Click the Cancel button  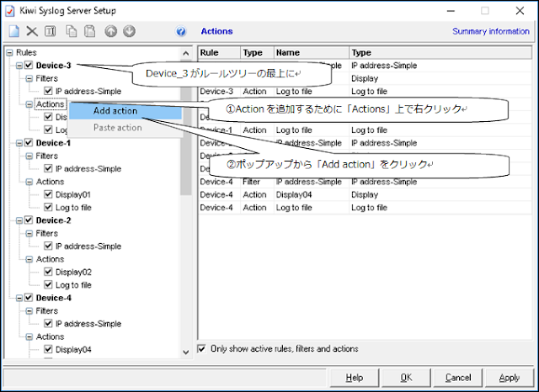pos(458,378)
